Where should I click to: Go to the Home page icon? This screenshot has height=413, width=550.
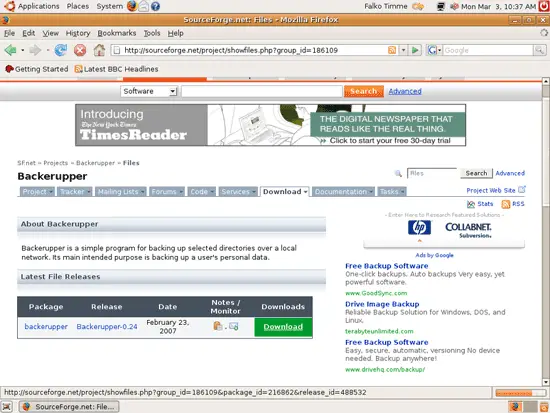[x=99, y=50]
